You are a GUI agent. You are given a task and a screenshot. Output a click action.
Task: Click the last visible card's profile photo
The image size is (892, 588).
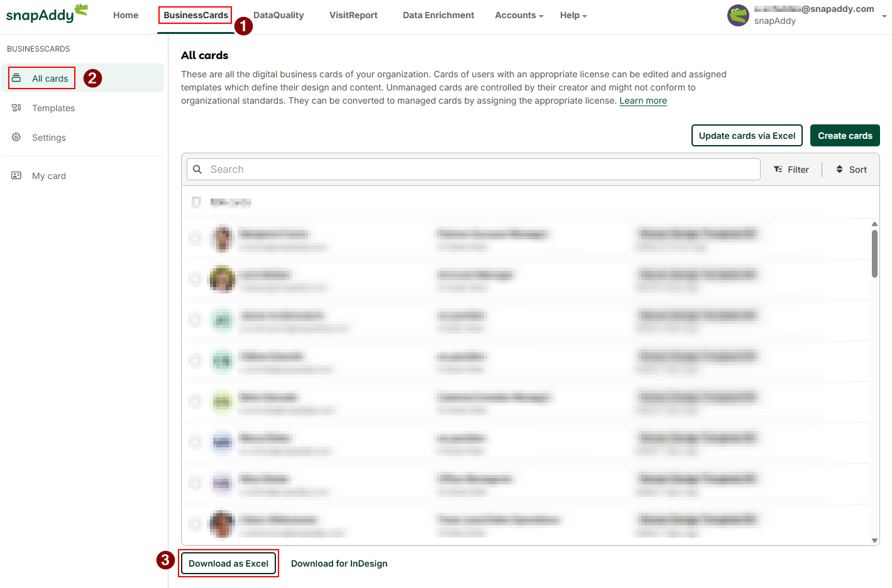click(222, 524)
